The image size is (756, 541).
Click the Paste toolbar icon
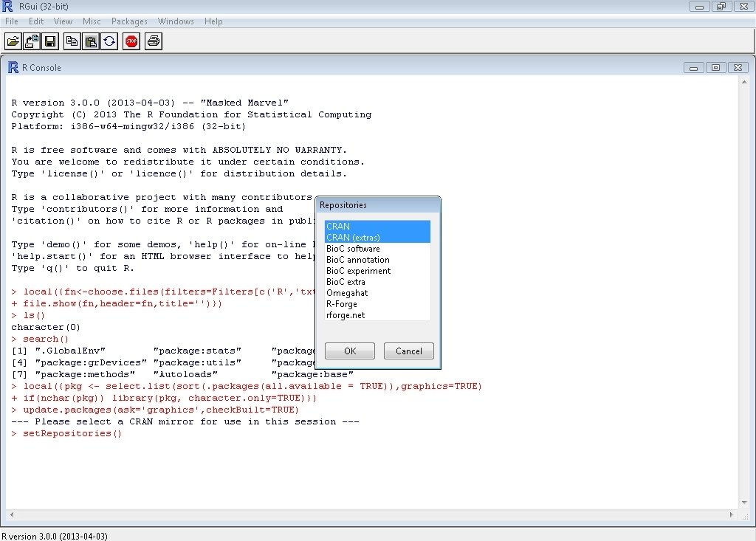pyautogui.click(x=91, y=41)
